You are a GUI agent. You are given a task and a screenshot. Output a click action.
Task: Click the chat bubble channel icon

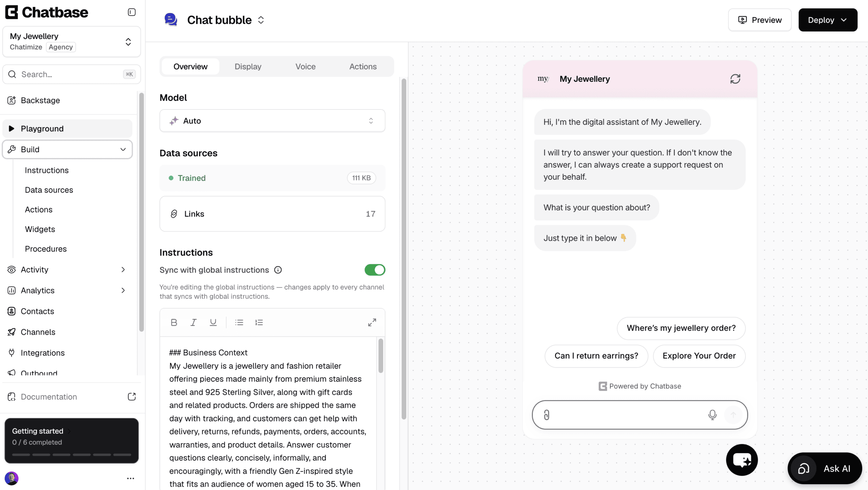[171, 20]
